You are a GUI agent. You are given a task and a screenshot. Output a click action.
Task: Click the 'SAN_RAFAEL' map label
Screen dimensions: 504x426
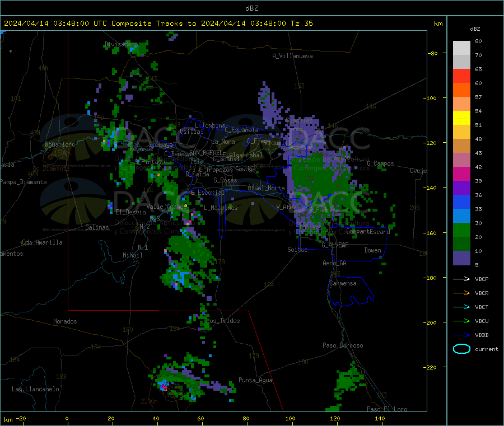[x=206, y=152]
